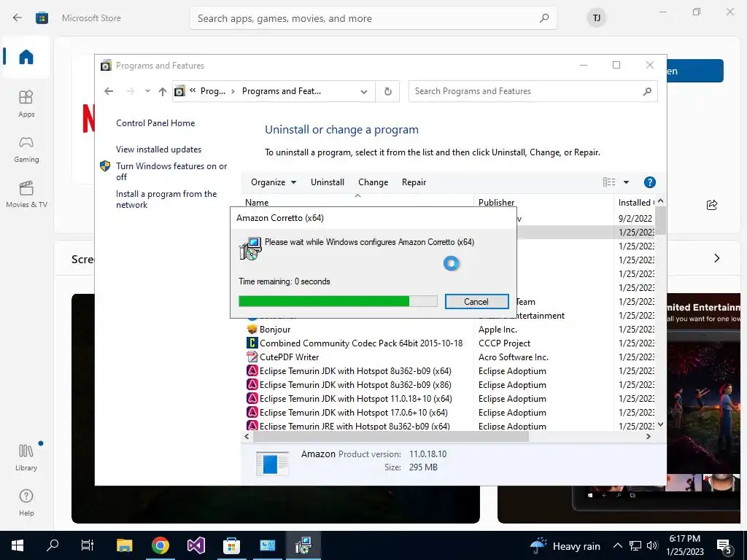Cancel the Amazon Corretto configuration
Screen dimensions: 747x560
(x=476, y=301)
